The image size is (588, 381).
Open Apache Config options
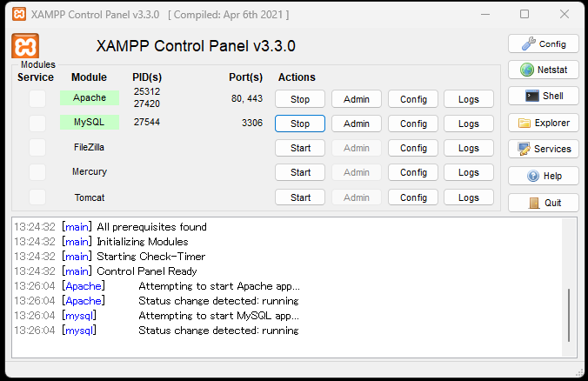pyautogui.click(x=413, y=99)
